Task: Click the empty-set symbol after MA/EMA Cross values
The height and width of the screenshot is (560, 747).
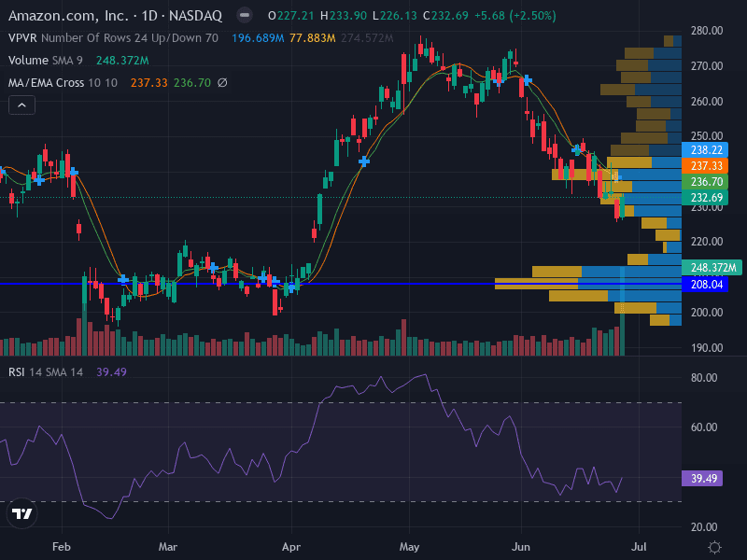Action: click(x=222, y=83)
